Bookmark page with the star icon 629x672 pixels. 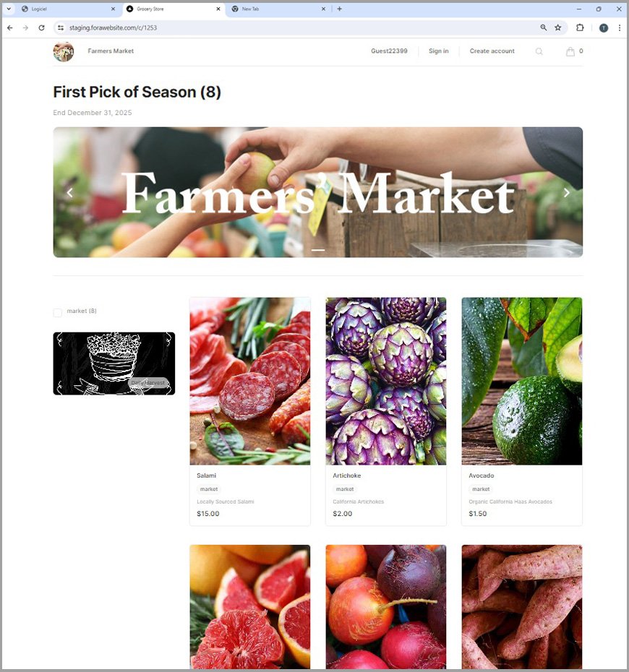point(558,27)
